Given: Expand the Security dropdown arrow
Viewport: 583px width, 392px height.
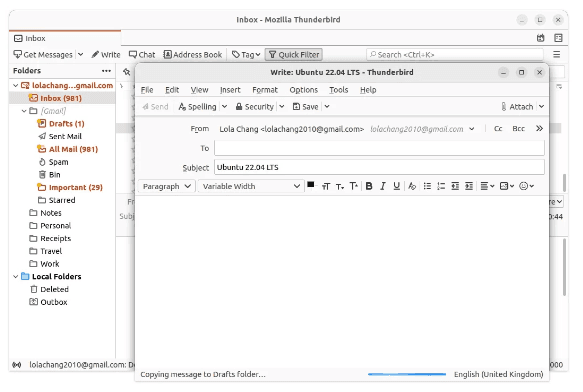Looking at the screenshot, I should pyautogui.click(x=282, y=107).
